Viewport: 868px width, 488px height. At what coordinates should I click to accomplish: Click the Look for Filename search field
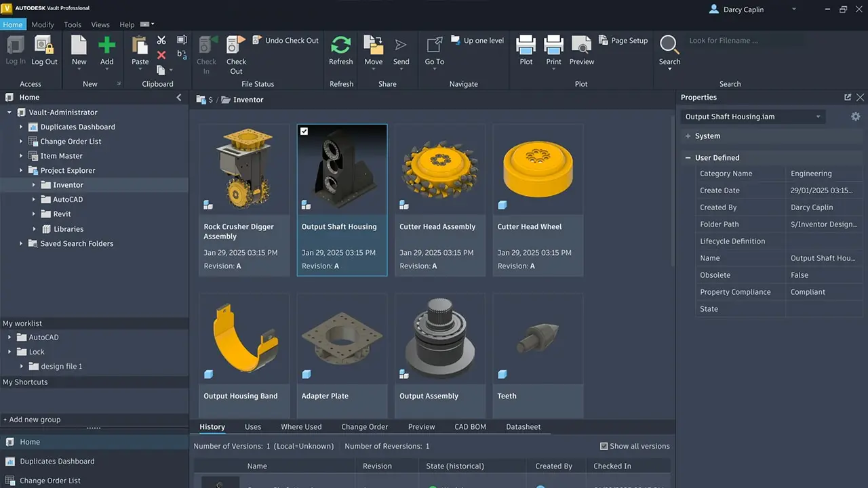[x=766, y=41]
